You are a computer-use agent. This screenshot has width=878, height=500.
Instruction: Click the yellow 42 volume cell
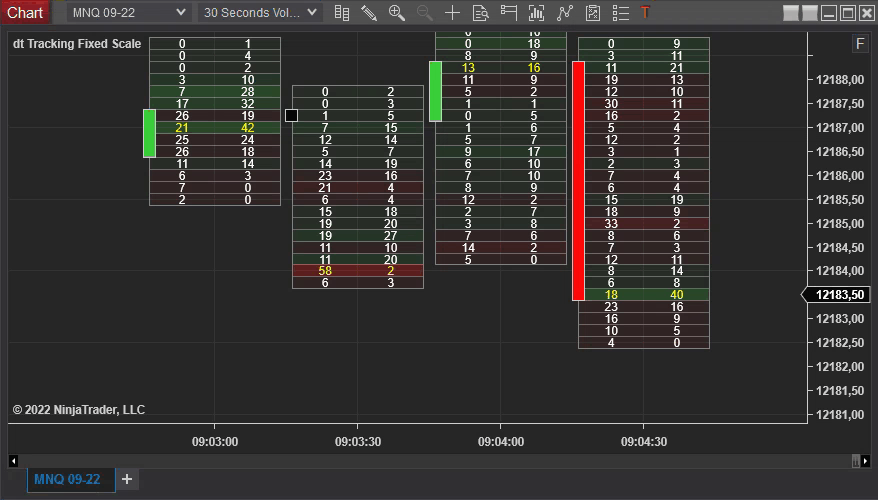[x=247, y=128]
